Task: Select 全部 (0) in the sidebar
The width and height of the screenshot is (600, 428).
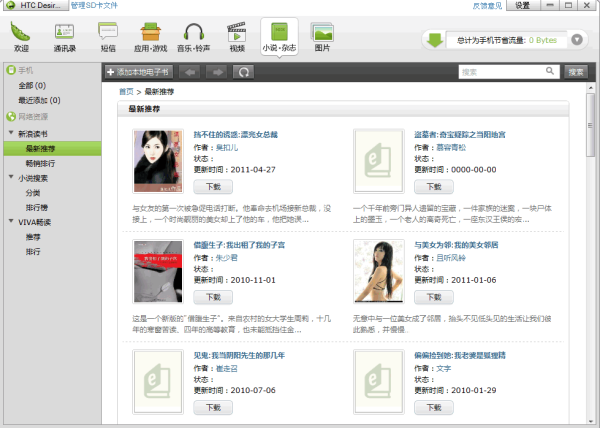Action: coord(32,85)
